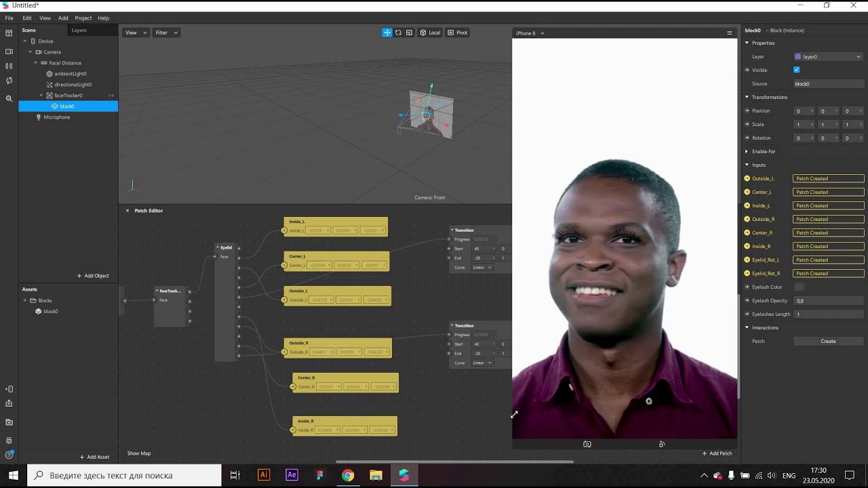868x488 pixels.
Task: Open search with the magnifier icon
Action: coord(9,99)
